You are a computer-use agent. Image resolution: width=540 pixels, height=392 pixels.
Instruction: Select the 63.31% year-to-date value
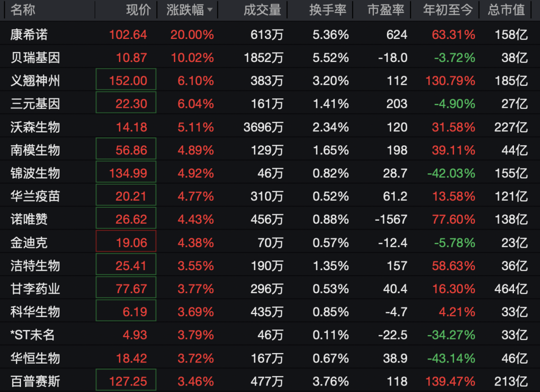tap(453, 34)
